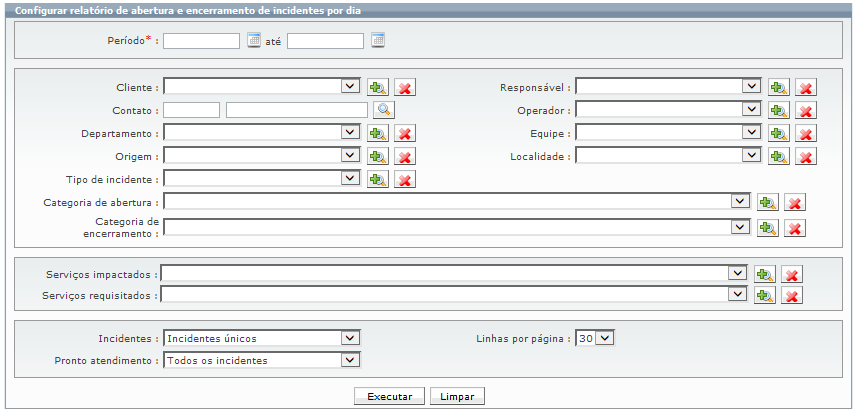Change Linhas por página dropdown value
This screenshot has height=413, width=857.
coord(595,338)
